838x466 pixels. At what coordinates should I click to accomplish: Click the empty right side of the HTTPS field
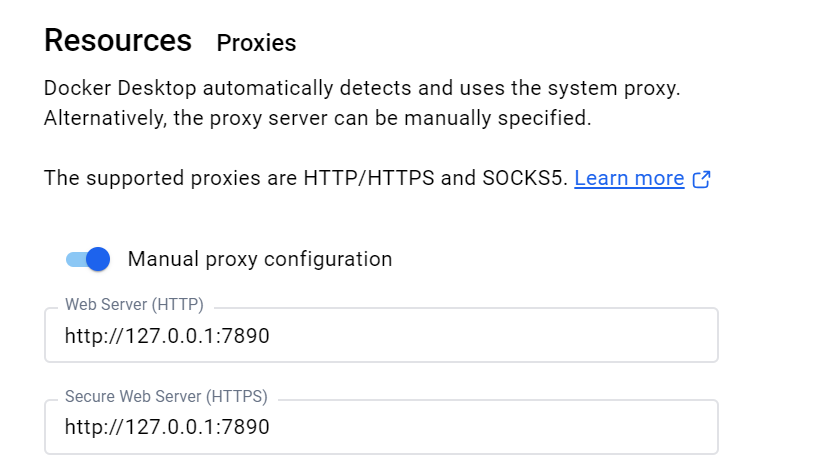tap(492, 427)
